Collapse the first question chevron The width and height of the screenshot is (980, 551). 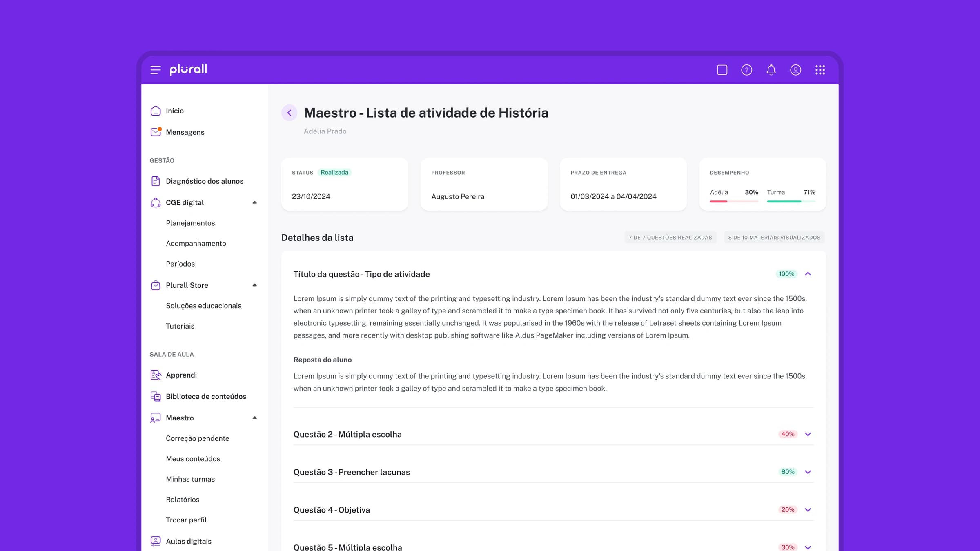[x=808, y=274]
